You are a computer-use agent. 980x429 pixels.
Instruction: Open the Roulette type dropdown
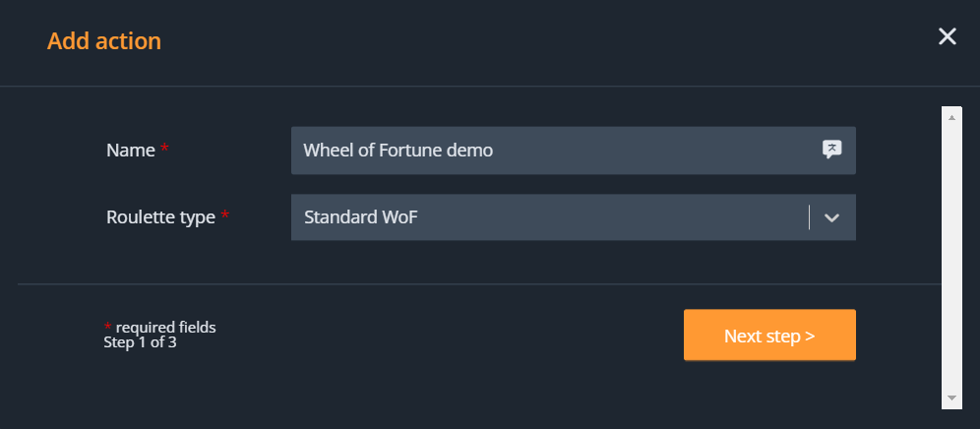coord(573,217)
